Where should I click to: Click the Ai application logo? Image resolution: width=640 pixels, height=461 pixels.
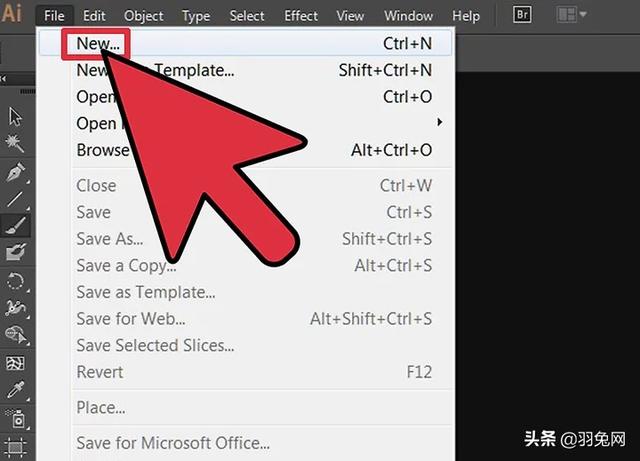pos(11,13)
